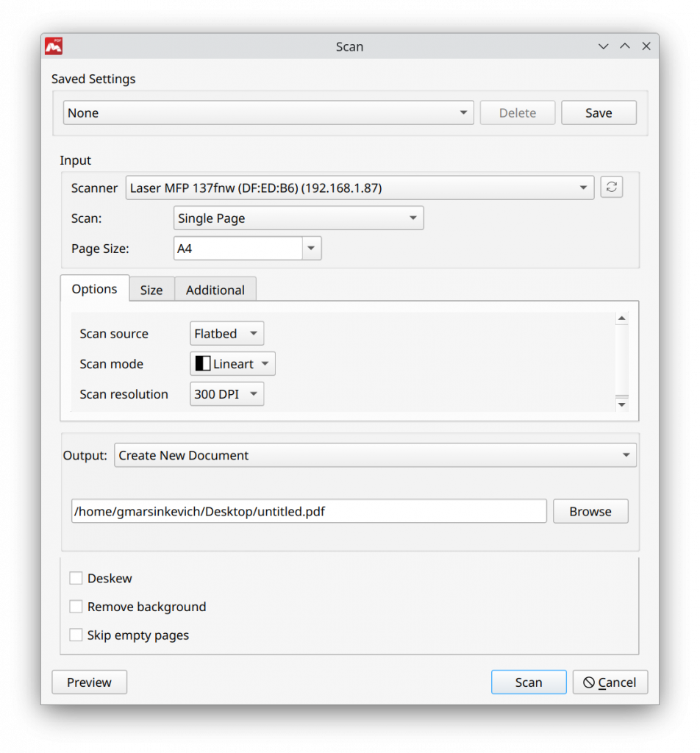Screen dimensions: 700x753
Task: Click the Master PDF Editor icon in title bar
Action: tap(52, 46)
